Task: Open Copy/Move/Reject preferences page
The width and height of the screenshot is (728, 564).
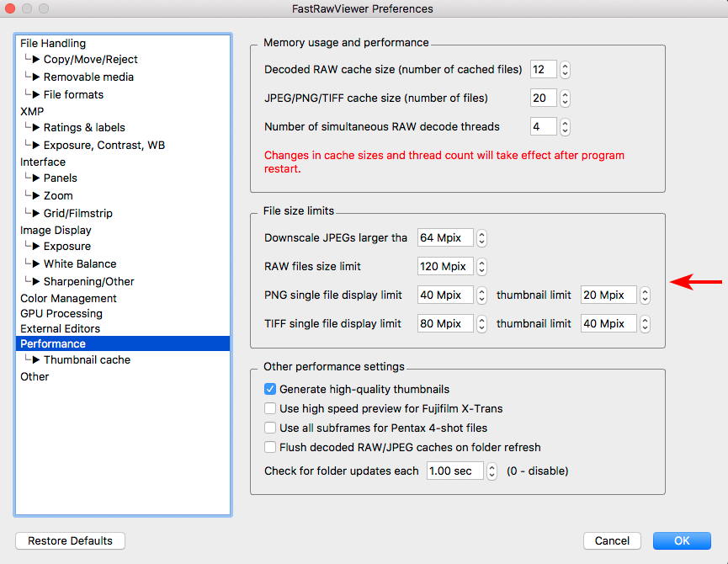Action: [x=91, y=60]
